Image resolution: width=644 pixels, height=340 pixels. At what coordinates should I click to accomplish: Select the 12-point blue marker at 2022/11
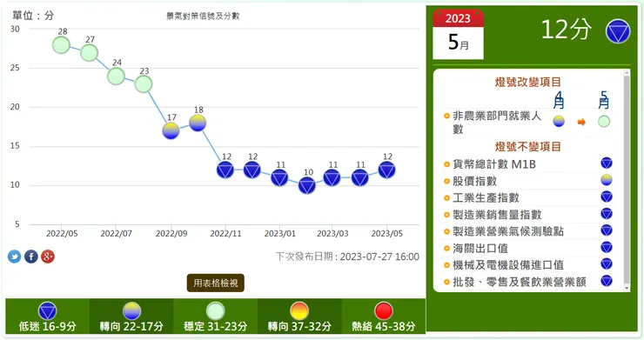(225, 170)
